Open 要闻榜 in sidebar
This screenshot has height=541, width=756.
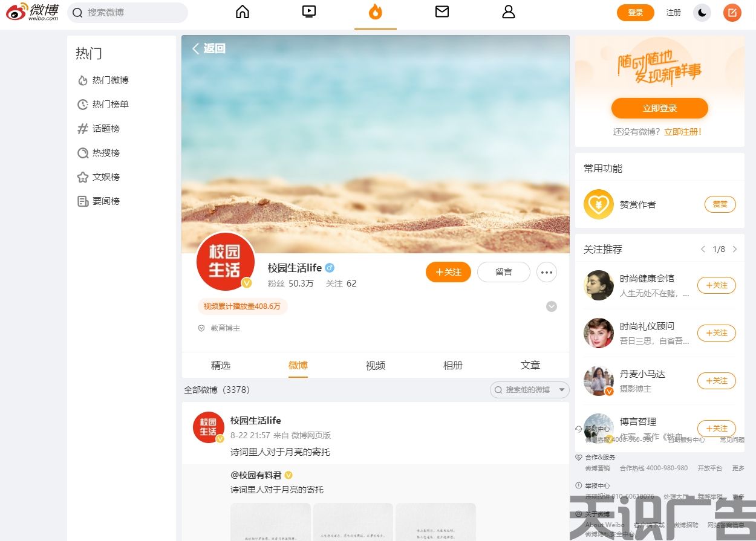click(x=99, y=201)
